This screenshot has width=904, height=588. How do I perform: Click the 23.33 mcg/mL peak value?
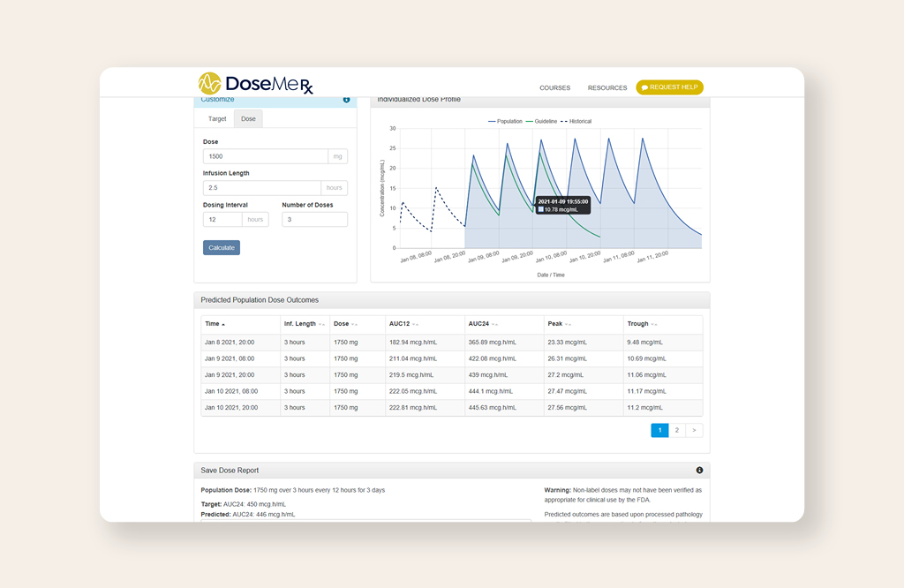tap(568, 343)
